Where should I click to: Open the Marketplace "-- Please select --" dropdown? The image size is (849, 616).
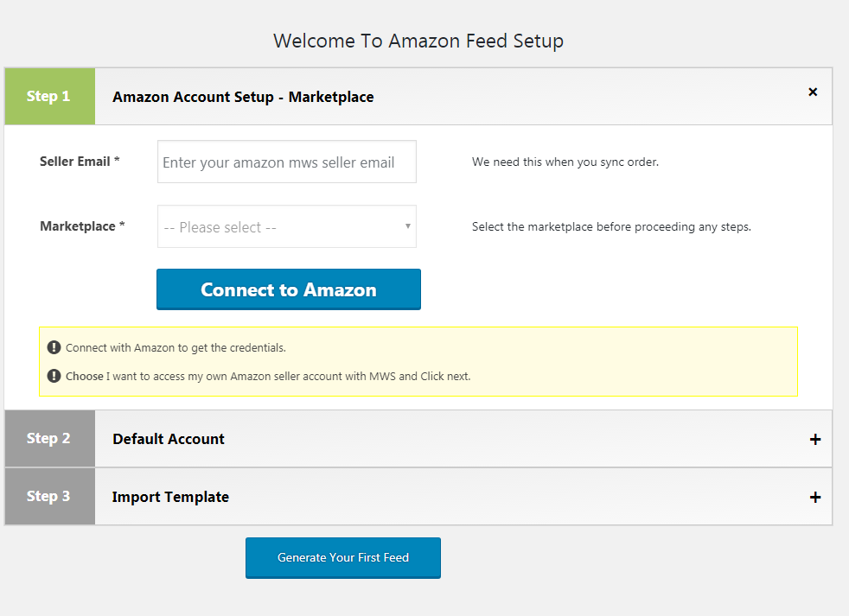click(286, 225)
